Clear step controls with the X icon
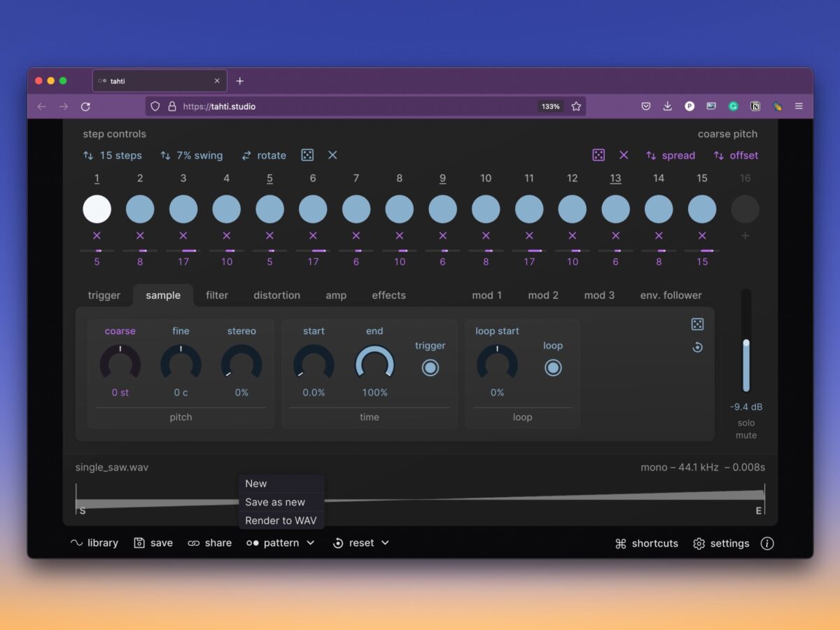 (x=332, y=155)
